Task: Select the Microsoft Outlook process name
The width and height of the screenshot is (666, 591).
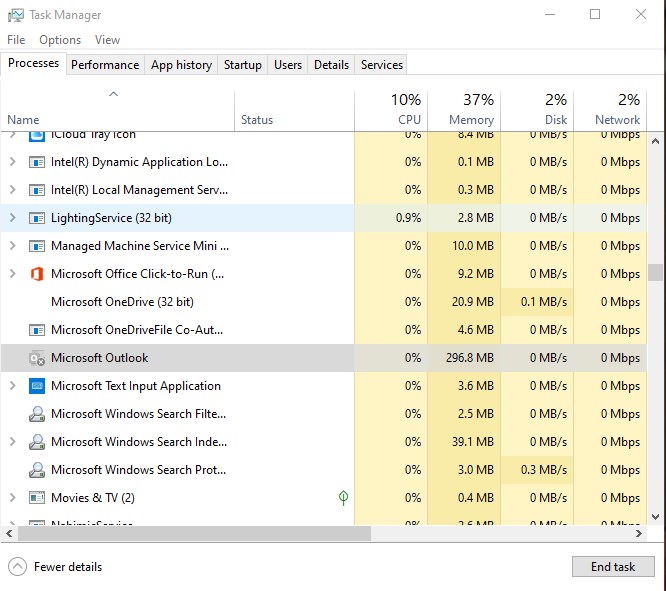Action: point(99,358)
